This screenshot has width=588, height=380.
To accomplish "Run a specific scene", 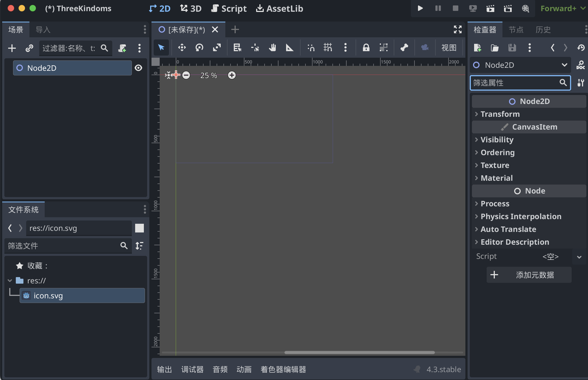I will tap(508, 8).
